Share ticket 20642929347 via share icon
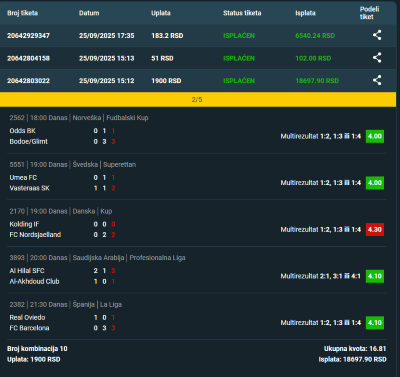The image size is (400, 377). click(x=377, y=35)
